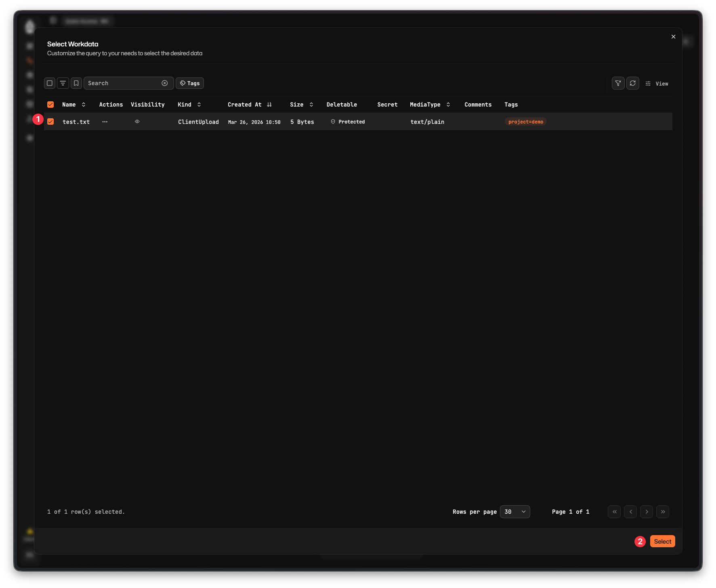
Task: Click the bookmark icon beside search
Action: (76, 83)
